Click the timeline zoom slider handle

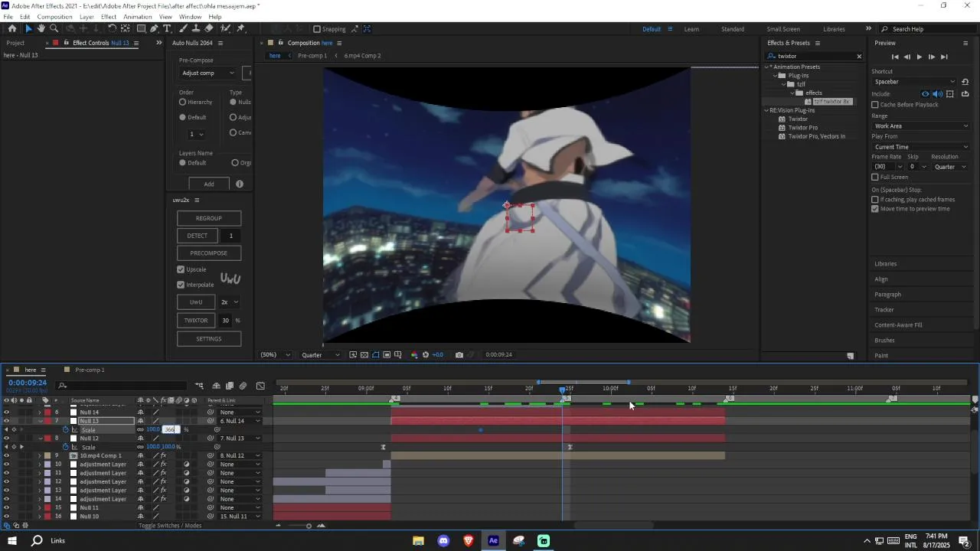(x=309, y=526)
